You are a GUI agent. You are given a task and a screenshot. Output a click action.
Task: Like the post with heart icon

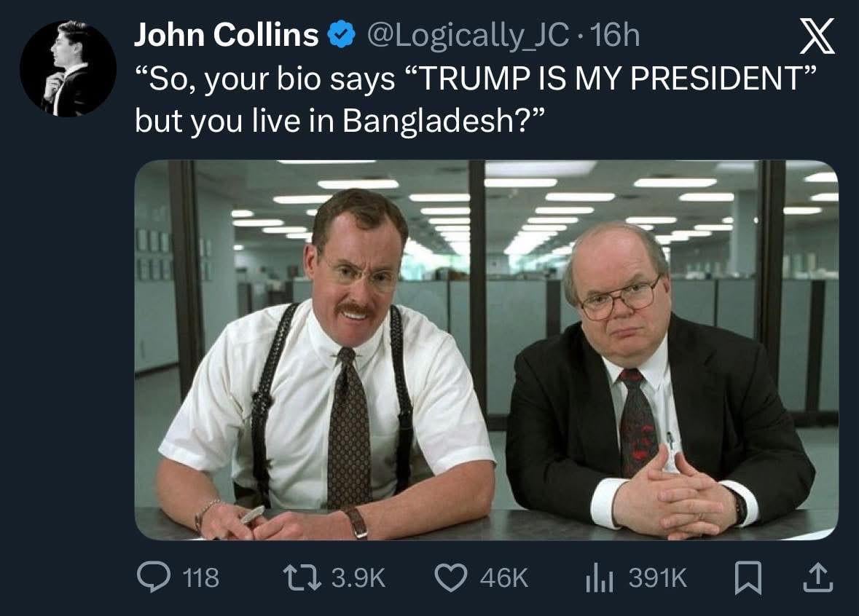(x=451, y=578)
